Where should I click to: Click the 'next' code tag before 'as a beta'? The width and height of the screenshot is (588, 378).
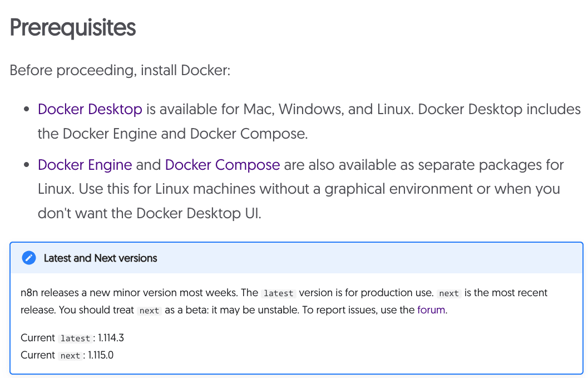click(149, 311)
